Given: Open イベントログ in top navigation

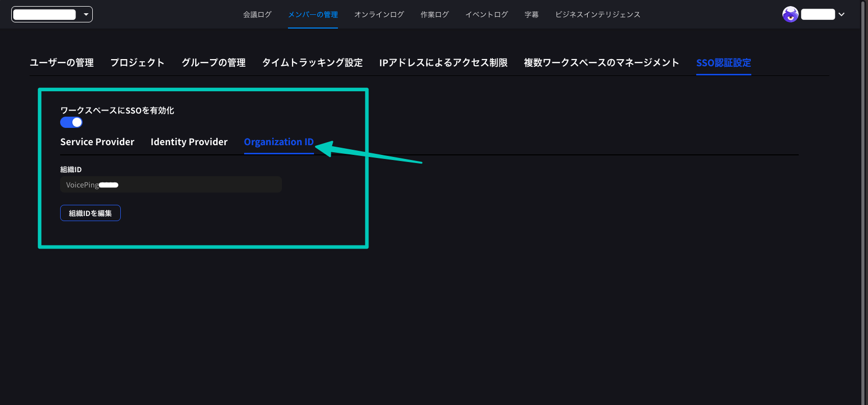Looking at the screenshot, I should pos(487,14).
